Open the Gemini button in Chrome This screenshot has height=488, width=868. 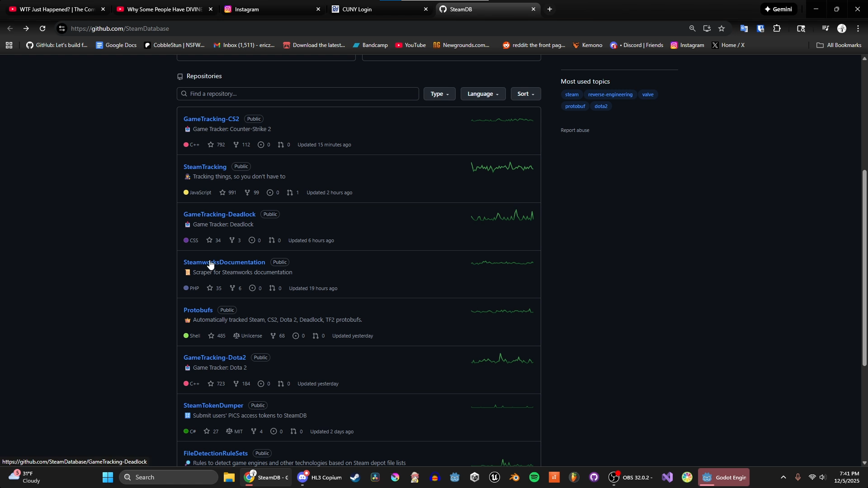[778, 9]
